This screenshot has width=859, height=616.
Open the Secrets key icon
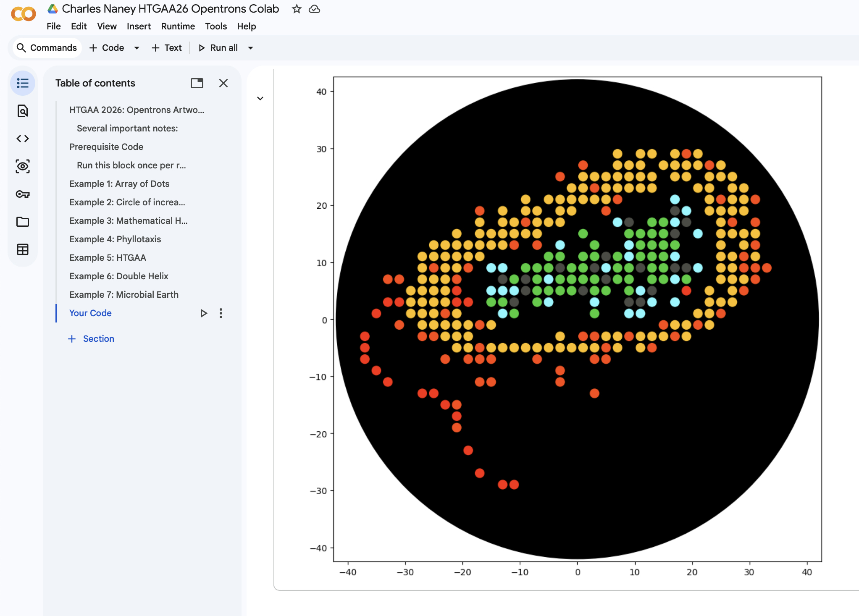(23, 194)
